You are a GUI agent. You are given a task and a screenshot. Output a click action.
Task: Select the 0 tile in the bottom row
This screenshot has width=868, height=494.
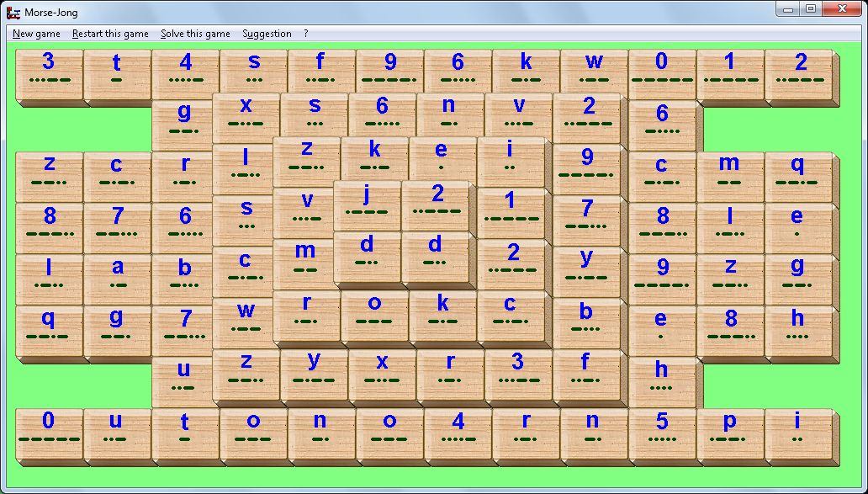pos(50,433)
